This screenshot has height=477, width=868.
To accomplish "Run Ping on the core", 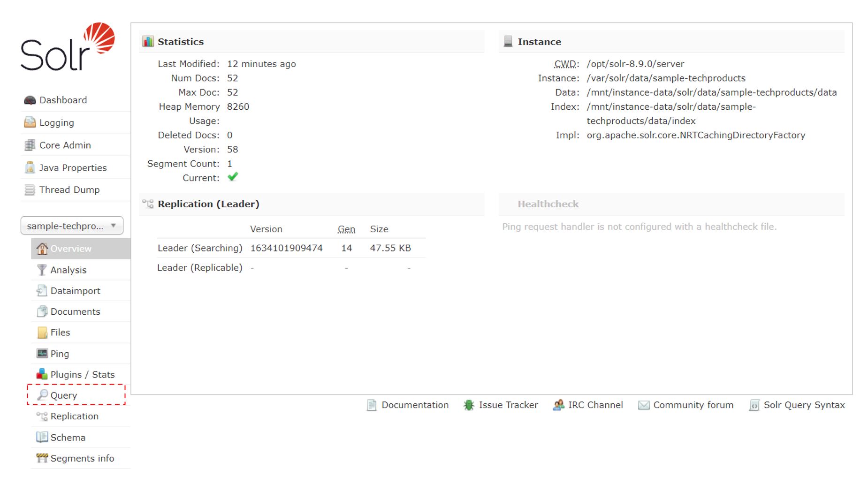I will tap(60, 354).
